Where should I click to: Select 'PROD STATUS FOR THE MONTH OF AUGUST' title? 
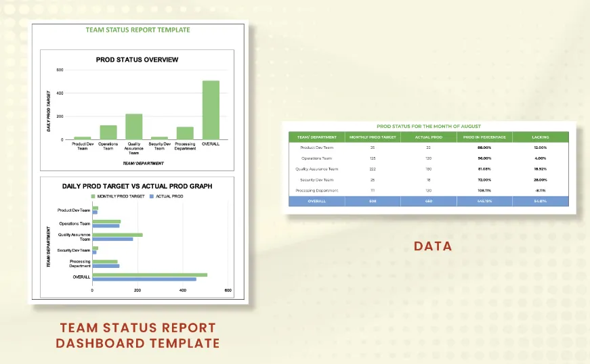429,127
